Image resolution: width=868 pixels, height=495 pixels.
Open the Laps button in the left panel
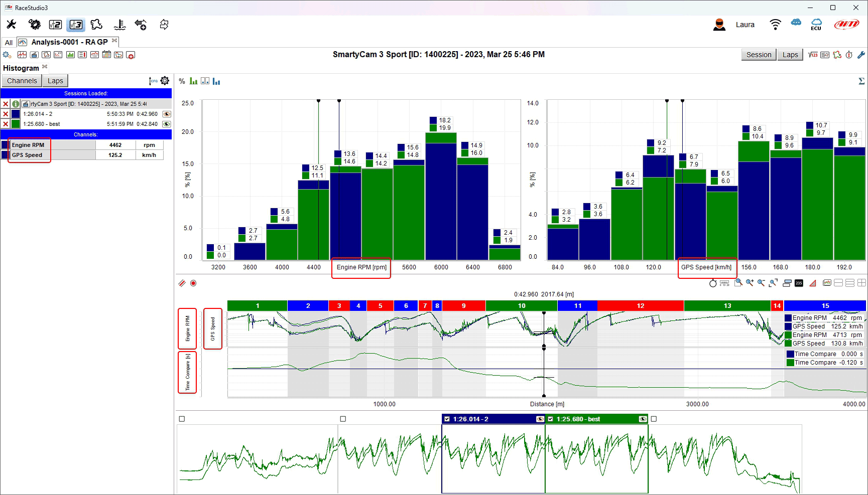click(55, 81)
